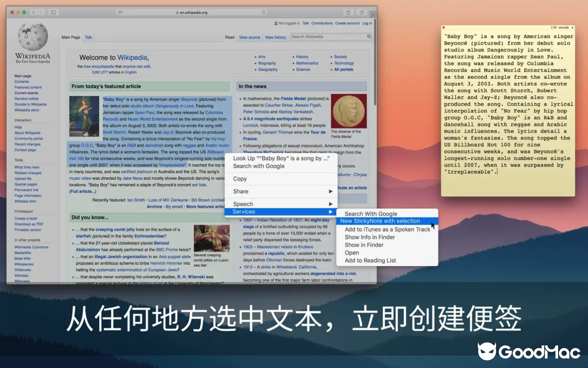Click the Beyoncé featured article thumbnail
This screenshot has width=588, height=368.
pyautogui.click(x=84, y=117)
